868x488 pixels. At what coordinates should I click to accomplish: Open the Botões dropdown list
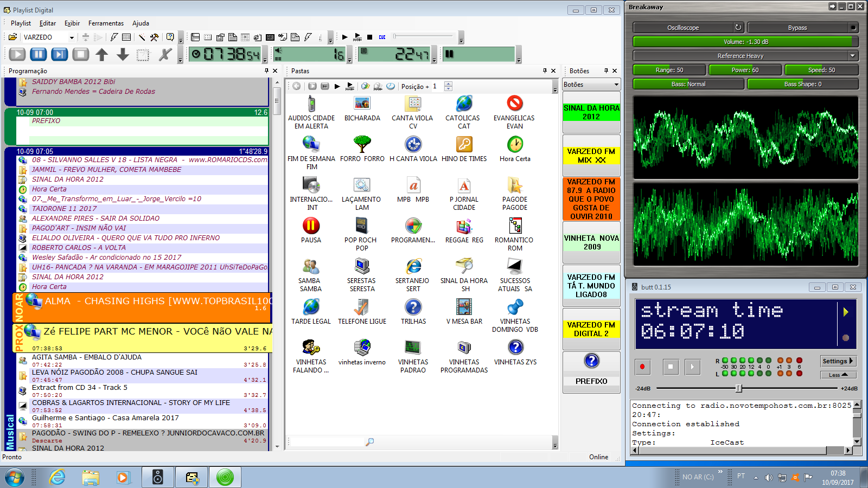tap(591, 85)
